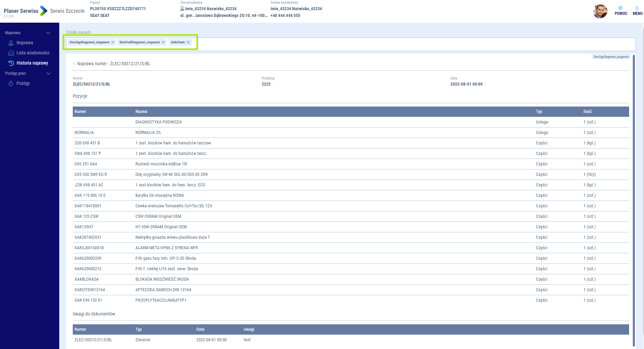This screenshot has height=349, width=644.
Task: Click the Nazwa column header
Action: (141, 112)
